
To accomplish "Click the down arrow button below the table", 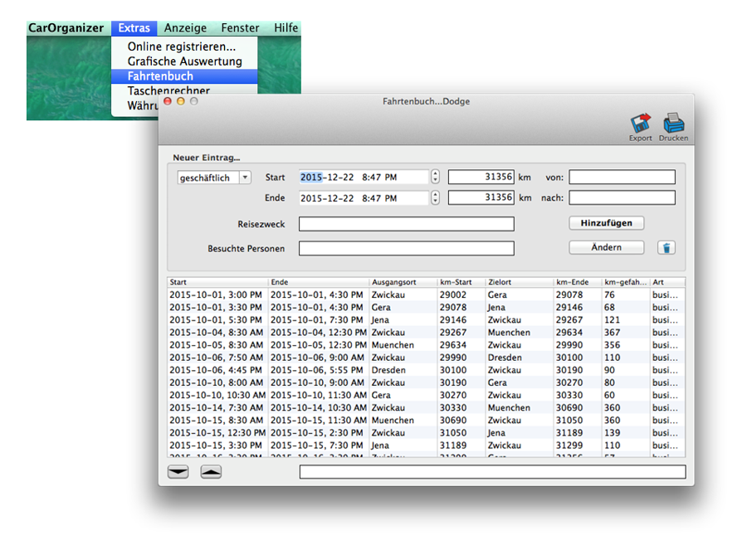I will coord(178,472).
